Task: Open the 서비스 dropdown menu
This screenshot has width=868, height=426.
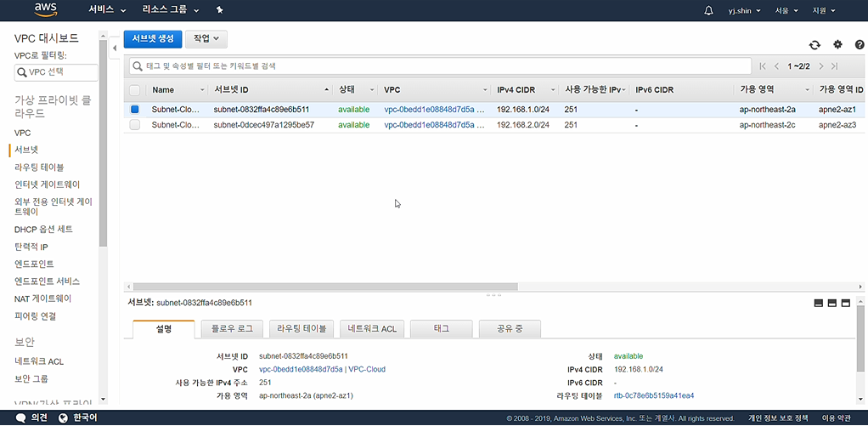Action: 107,10
